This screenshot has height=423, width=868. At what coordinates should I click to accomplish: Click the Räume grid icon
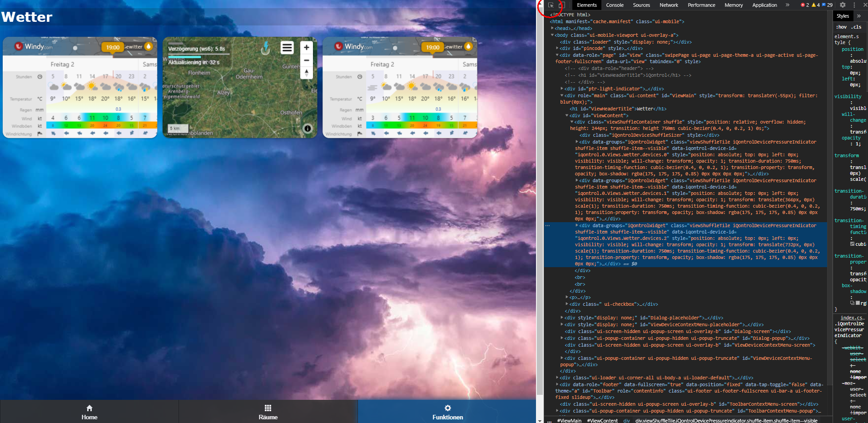268,408
